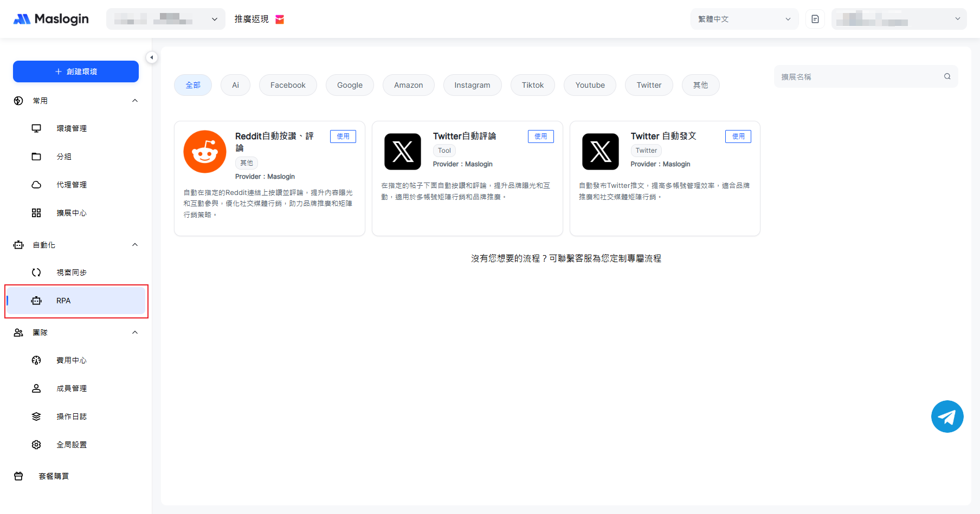Click the document icon in top bar
The height and width of the screenshot is (514, 980).
tap(815, 19)
